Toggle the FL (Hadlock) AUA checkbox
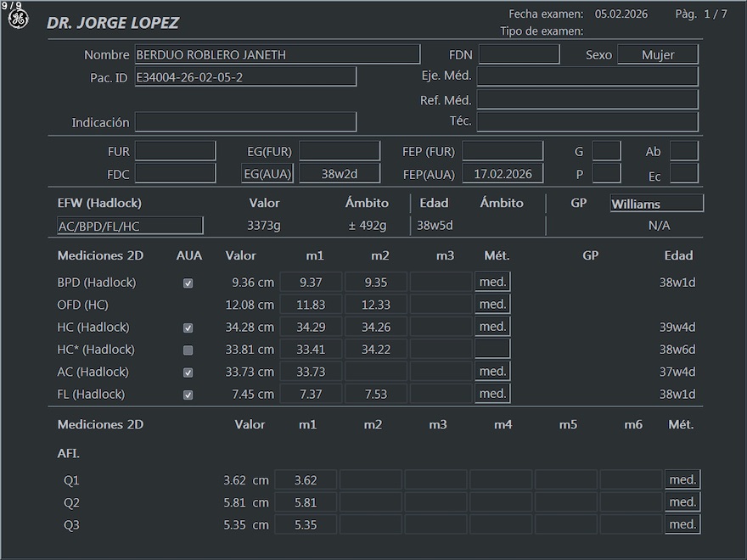Image resolution: width=747 pixels, height=560 pixels. click(x=188, y=395)
